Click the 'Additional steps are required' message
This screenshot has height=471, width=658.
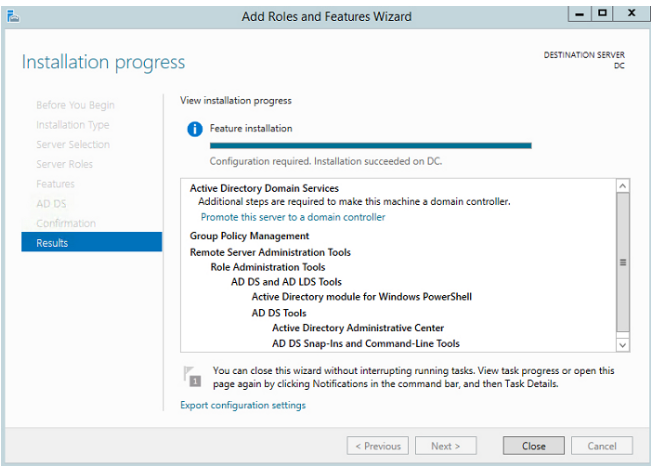pos(354,201)
